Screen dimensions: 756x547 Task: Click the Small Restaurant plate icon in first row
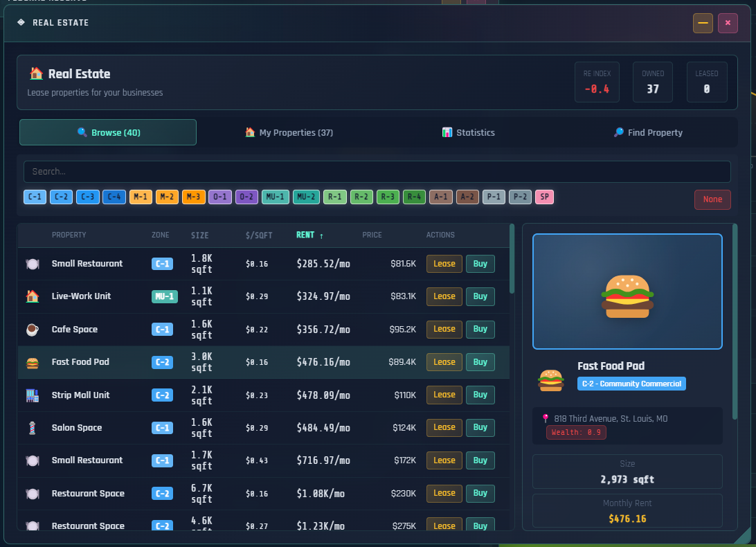pos(32,264)
